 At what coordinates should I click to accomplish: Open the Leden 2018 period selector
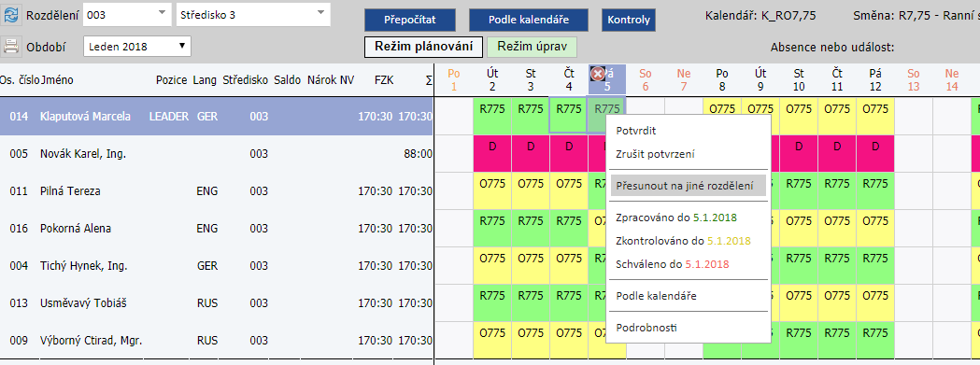click(137, 47)
